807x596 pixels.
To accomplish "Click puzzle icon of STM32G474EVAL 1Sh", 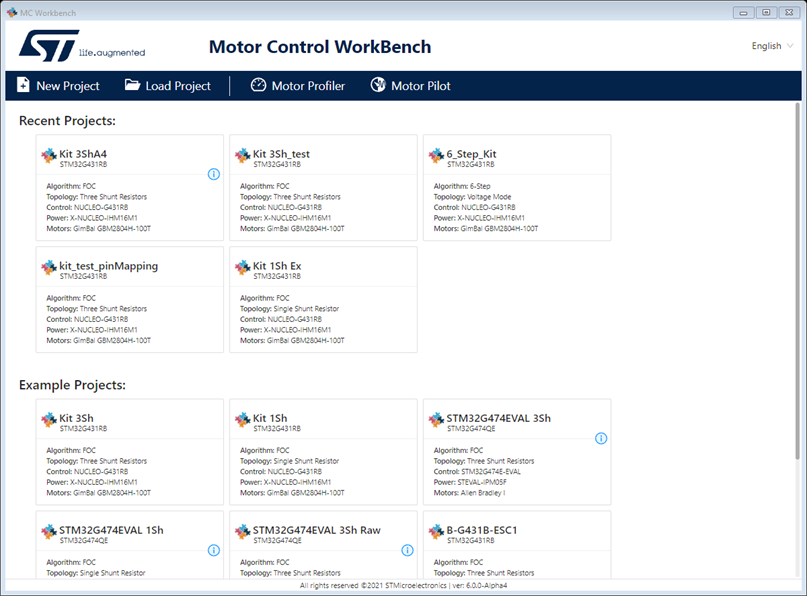I will coord(49,531).
